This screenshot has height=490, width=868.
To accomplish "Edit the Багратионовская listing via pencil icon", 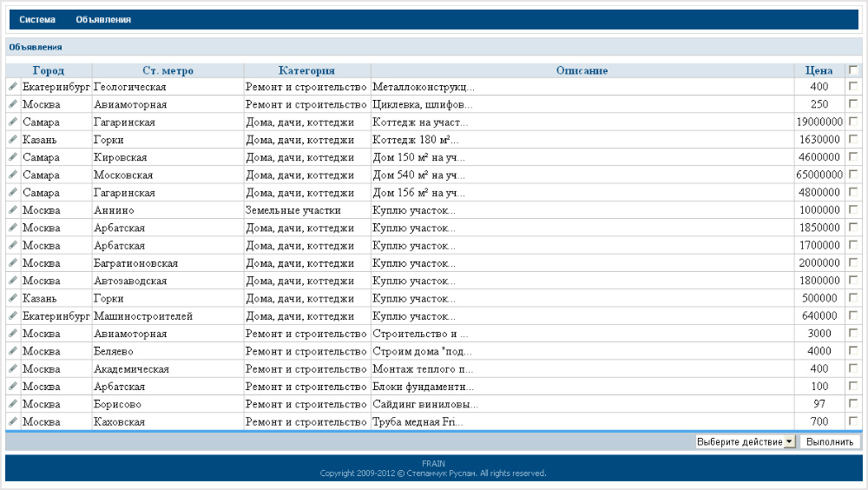I will [x=13, y=263].
